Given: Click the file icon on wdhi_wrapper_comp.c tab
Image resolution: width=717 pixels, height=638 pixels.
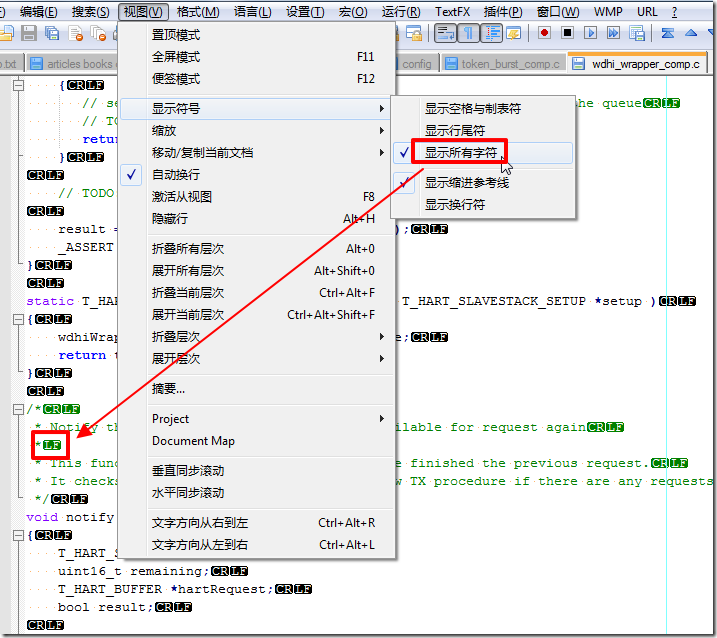Looking at the screenshot, I should 578,64.
